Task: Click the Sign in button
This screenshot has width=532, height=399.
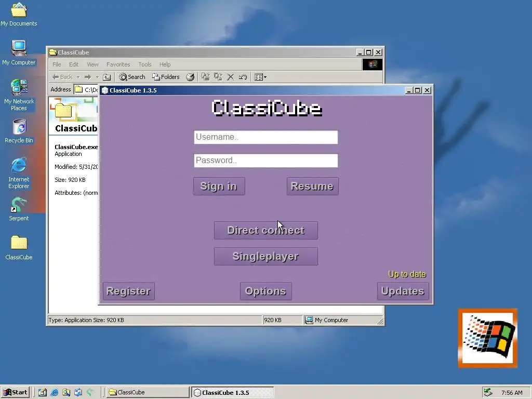Action: pos(219,187)
